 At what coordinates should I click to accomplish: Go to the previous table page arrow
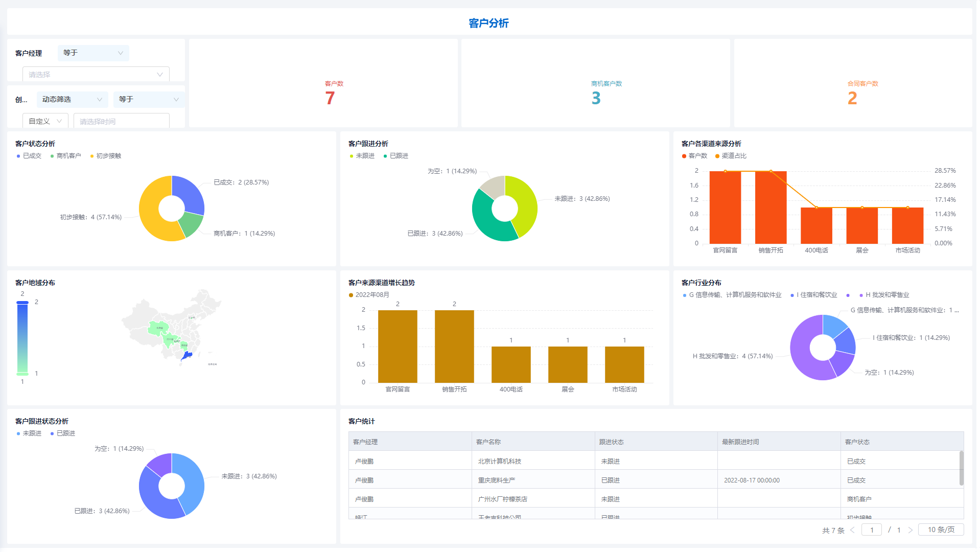tap(852, 530)
